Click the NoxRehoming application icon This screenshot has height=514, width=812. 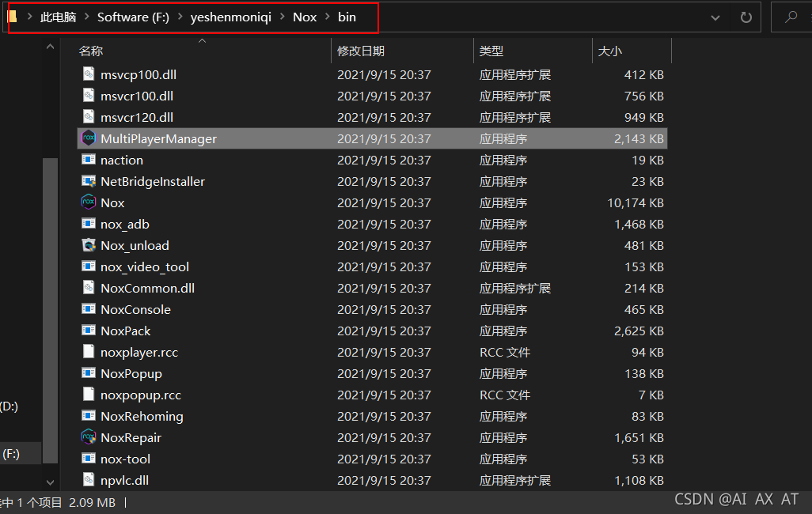(x=89, y=416)
